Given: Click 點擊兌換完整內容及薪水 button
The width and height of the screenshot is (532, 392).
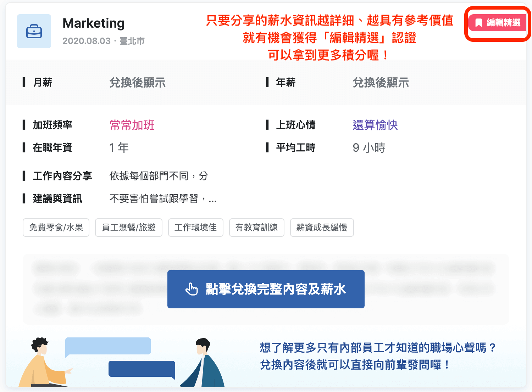Looking at the screenshot, I should point(266,289).
